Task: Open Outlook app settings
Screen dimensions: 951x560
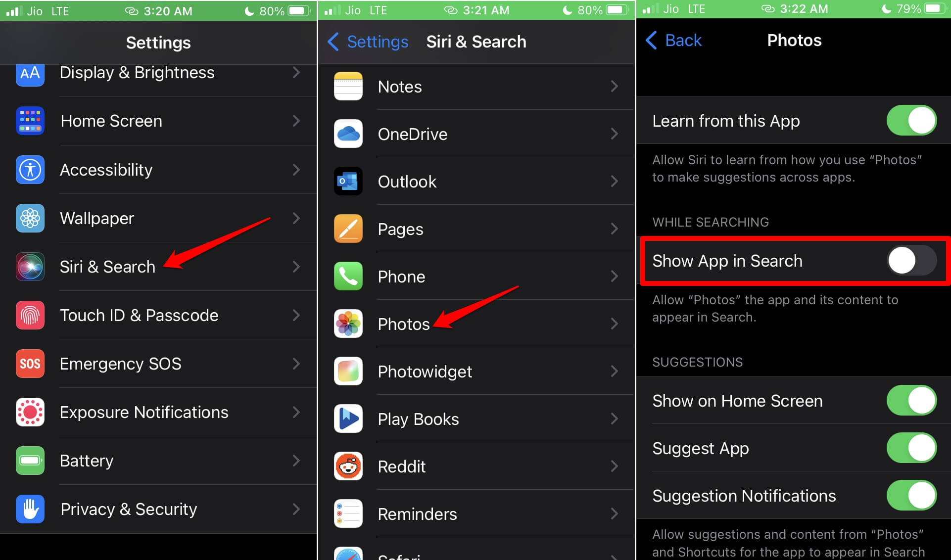Action: click(x=476, y=182)
